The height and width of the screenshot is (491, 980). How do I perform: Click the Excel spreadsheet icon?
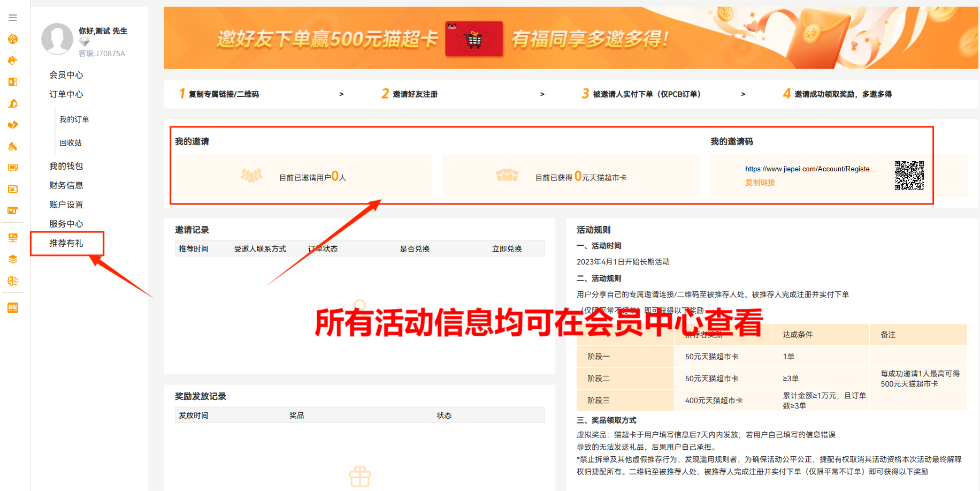tap(13, 82)
